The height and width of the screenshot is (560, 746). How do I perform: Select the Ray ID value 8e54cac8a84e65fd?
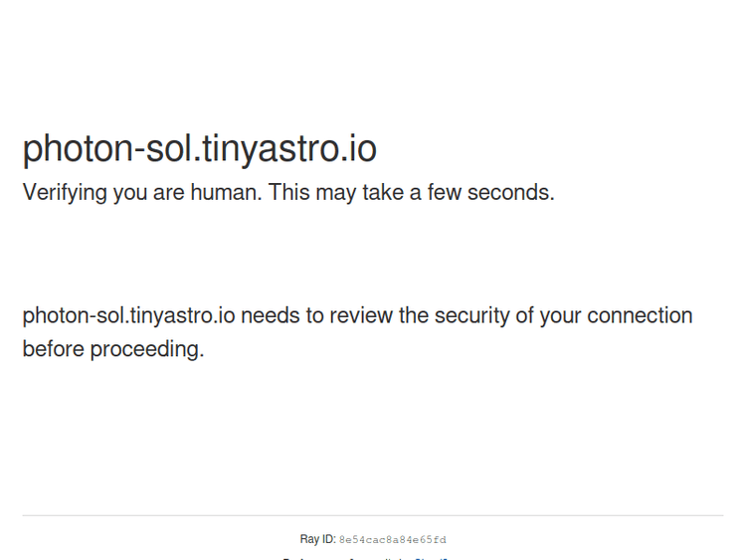point(392,540)
